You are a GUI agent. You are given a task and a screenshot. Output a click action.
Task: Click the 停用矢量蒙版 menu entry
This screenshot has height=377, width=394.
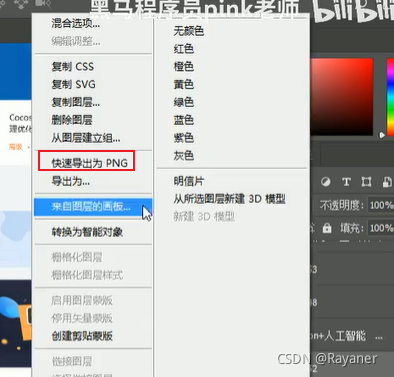[82, 318]
